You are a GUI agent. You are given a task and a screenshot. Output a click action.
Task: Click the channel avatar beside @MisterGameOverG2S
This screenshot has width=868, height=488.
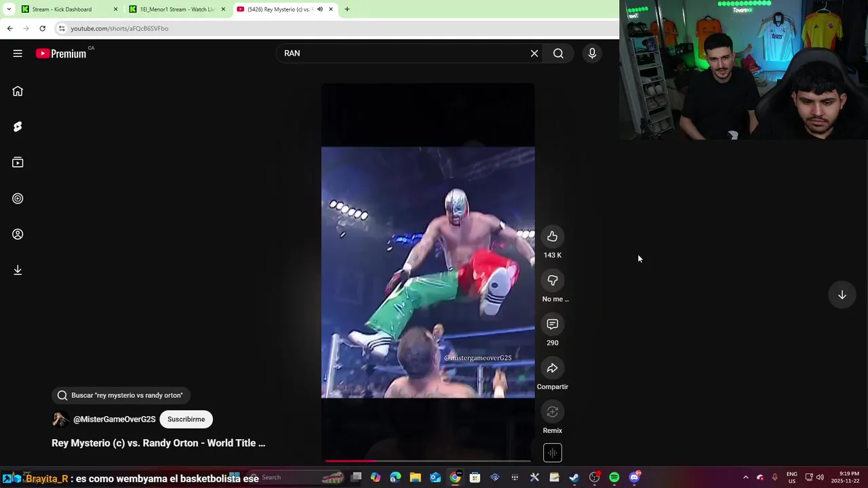(x=60, y=420)
